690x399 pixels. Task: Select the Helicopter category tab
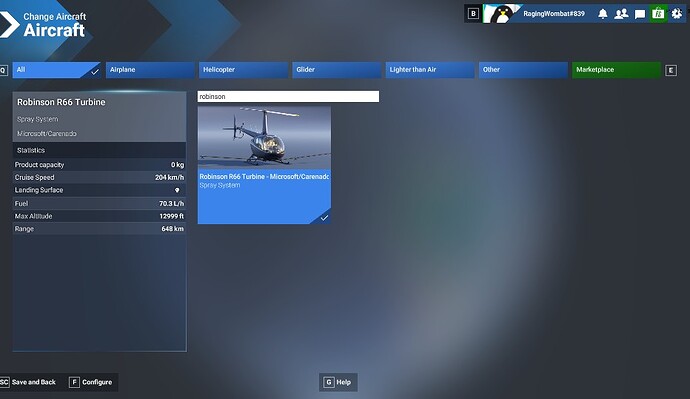click(243, 70)
